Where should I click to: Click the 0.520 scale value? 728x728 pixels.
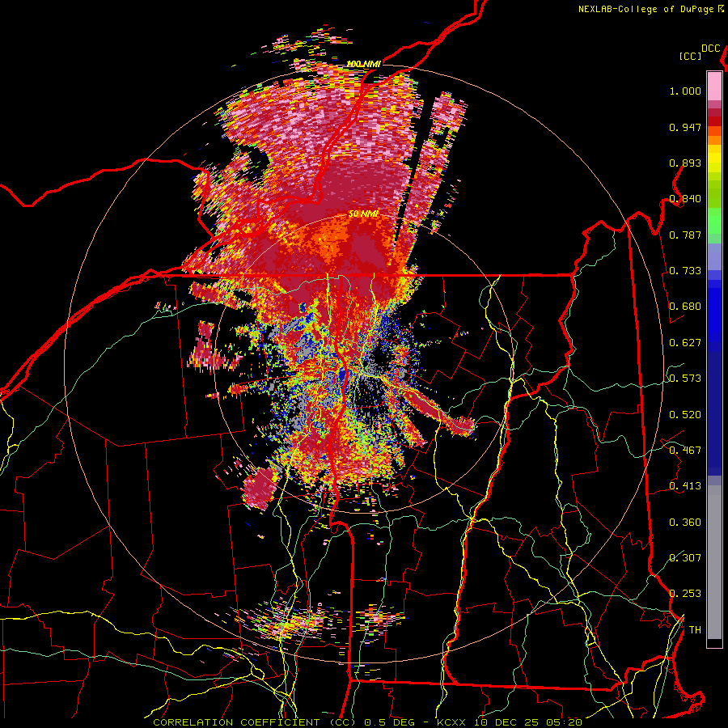click(x=685, y=415)
